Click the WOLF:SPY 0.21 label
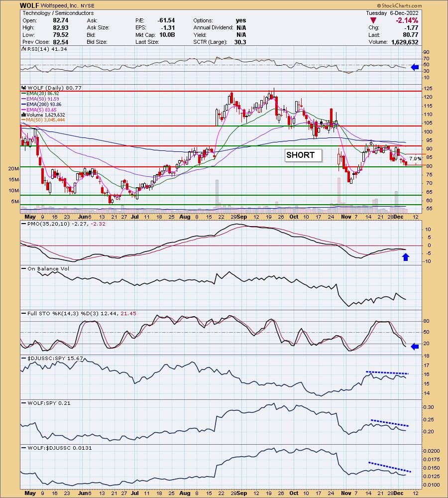 [x=49, y=403]
